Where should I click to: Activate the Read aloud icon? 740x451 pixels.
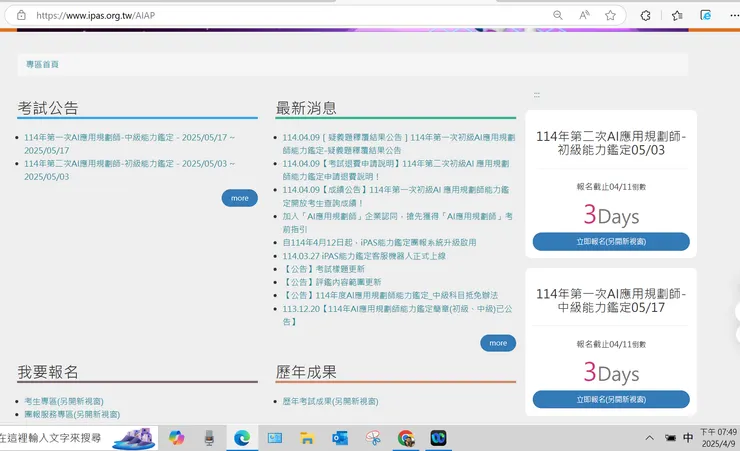(584, 15)
